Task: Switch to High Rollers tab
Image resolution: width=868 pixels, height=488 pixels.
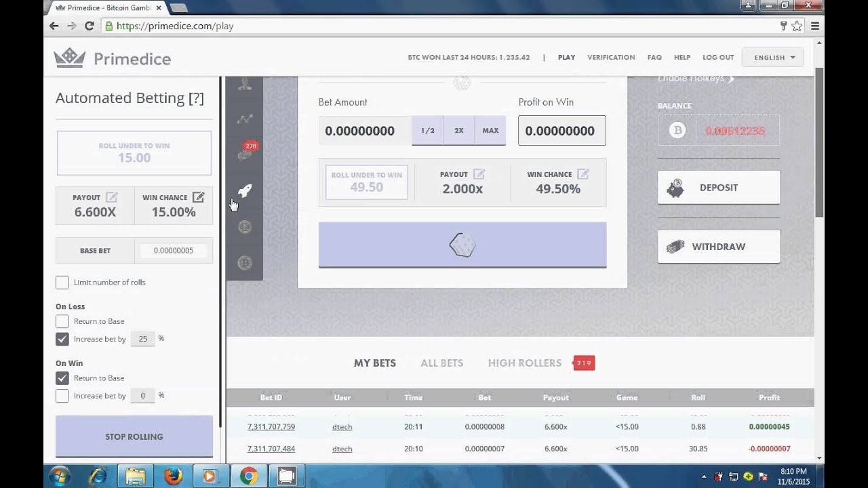Action: click(x=525, y=363)
